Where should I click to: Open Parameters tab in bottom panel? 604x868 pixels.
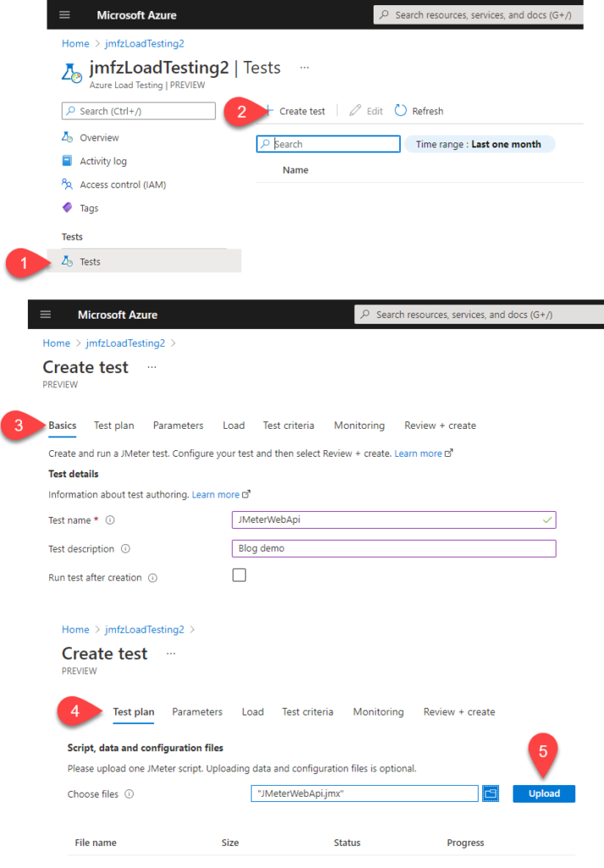(x=197, y=711)
